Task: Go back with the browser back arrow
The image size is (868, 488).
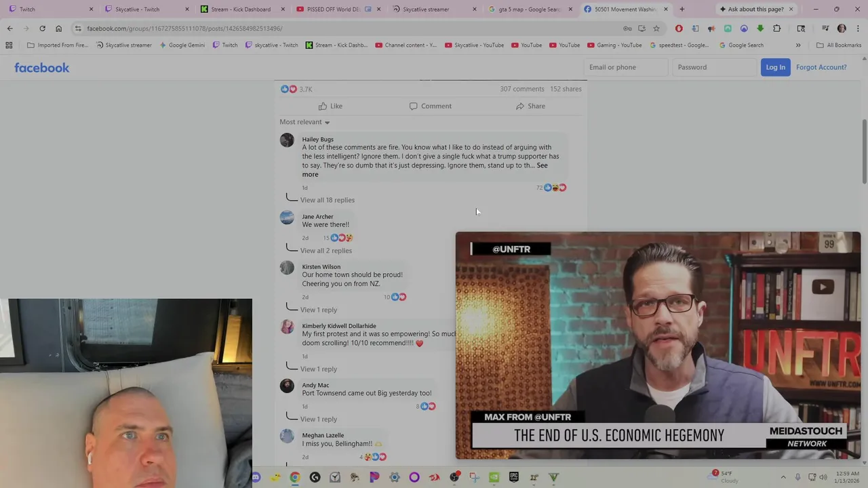Action: (9, 28)
